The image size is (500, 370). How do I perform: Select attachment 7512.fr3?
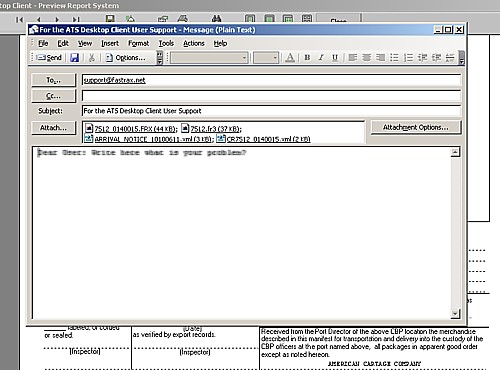pyautogui.click(x=211, y=129)
